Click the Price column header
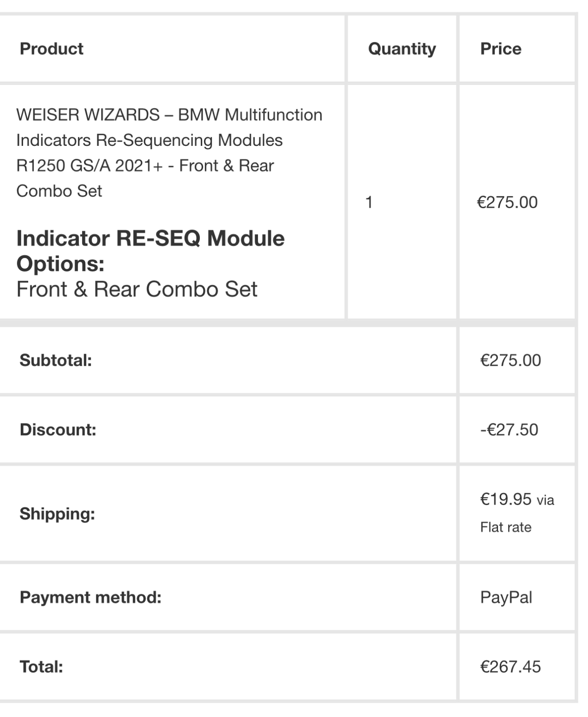 coord(501,49)
